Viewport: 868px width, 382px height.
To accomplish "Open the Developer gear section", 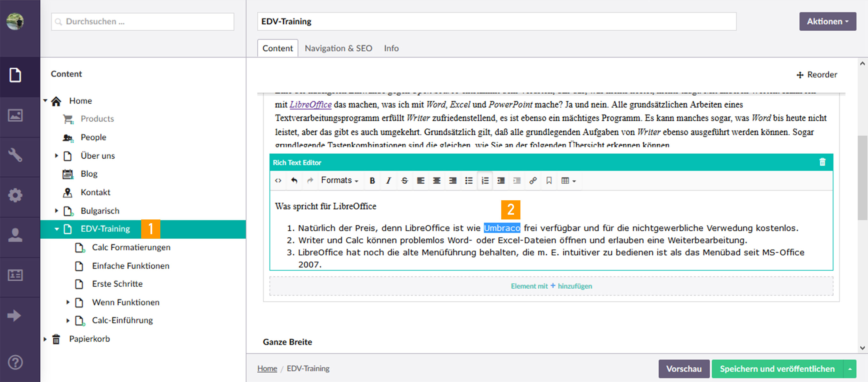I will [15, 195].
